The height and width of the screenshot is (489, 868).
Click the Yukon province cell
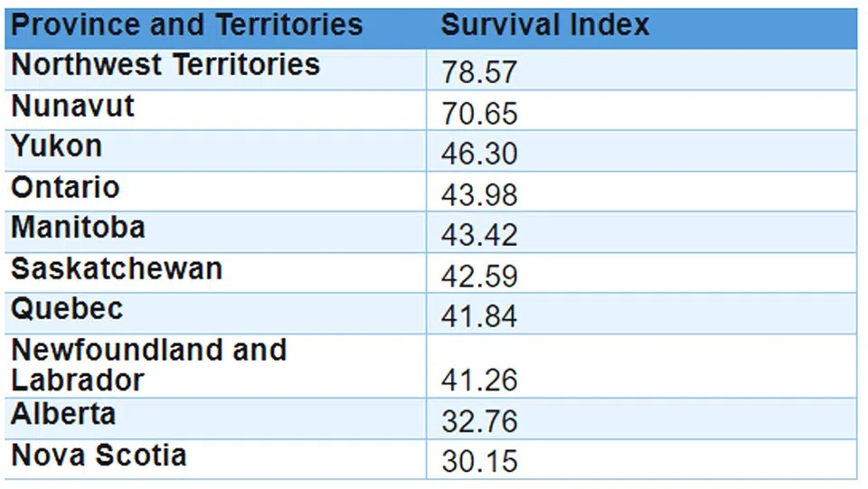point(57,146)
